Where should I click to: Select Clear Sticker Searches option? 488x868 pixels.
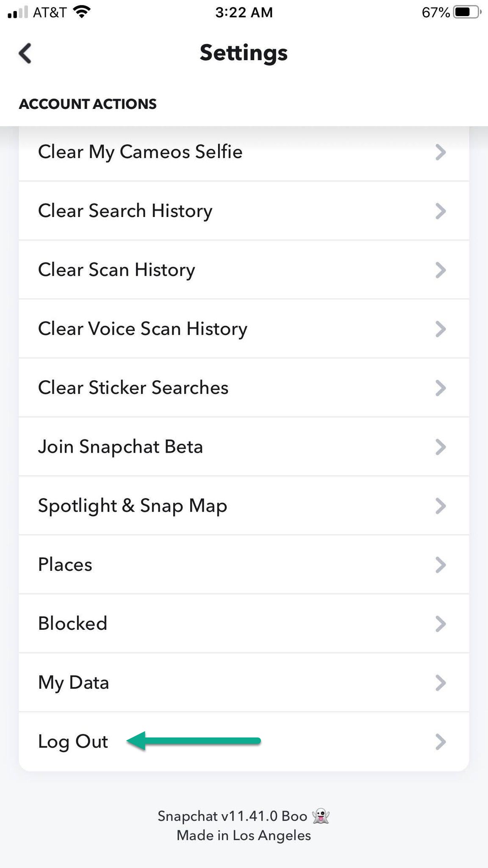tap(133, 387)
